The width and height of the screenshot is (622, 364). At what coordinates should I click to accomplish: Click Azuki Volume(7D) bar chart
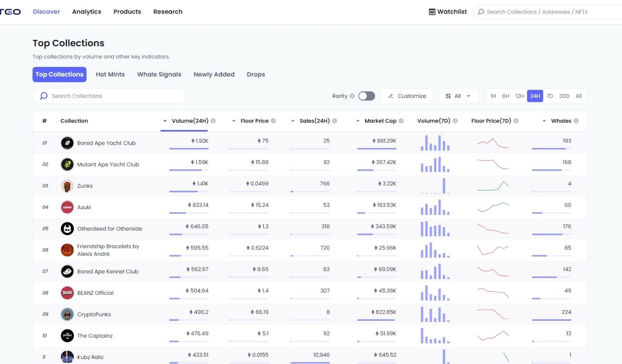pos(435,208)
